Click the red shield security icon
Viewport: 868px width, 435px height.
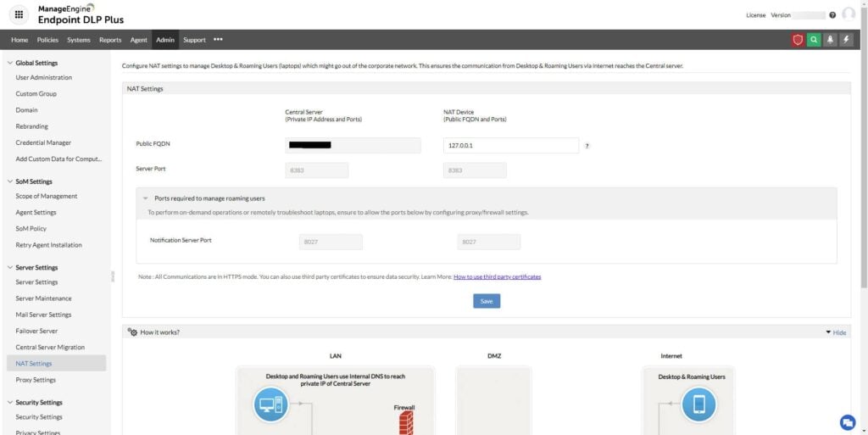coord(797,40)
